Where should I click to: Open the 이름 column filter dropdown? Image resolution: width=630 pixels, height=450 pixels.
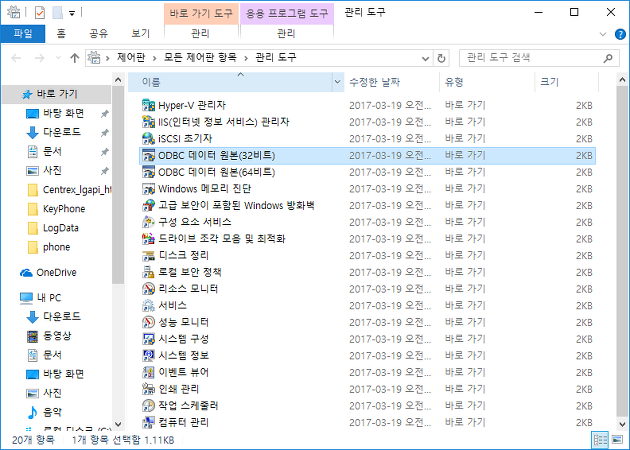coord(338,82)
